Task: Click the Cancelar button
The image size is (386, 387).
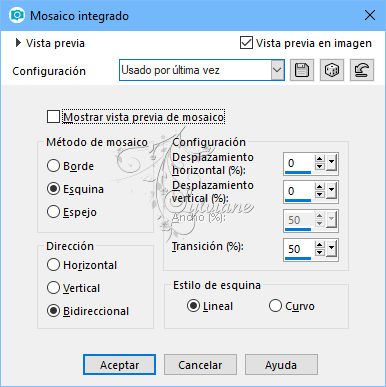Action: pyautogui.click(x=200, y=365)
